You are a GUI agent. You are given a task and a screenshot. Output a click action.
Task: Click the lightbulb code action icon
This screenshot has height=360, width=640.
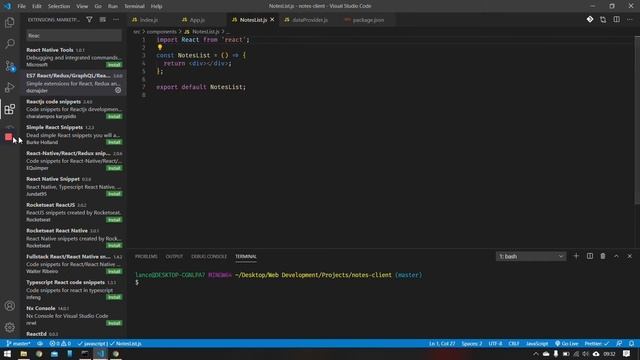pos(160,47)
